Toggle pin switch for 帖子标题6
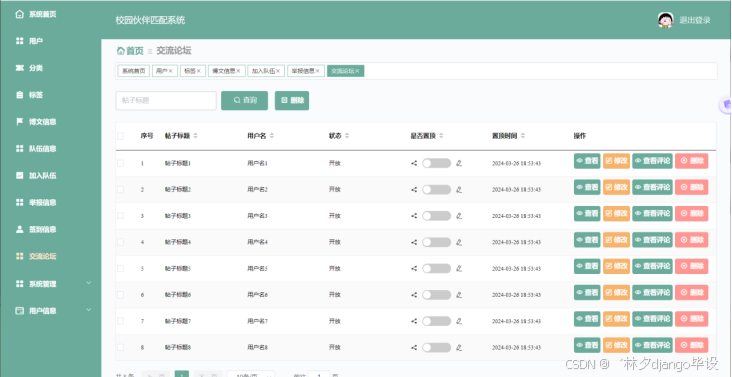Screen dimensions: 732x377 pyautogui.click(x=436, y=295)
